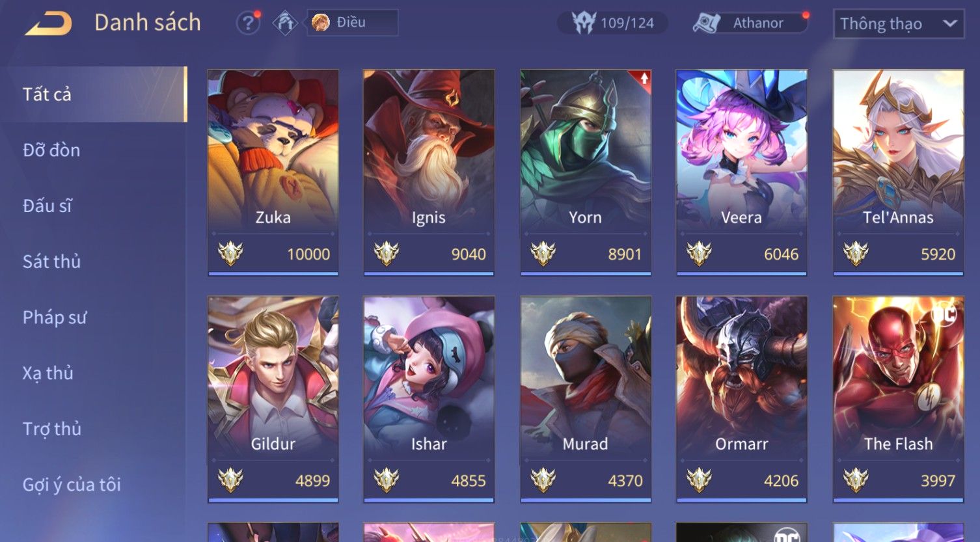980x542 pixels.
Task: Tap the upgrade arrow on Yorn's card
Action: [644, 79]
